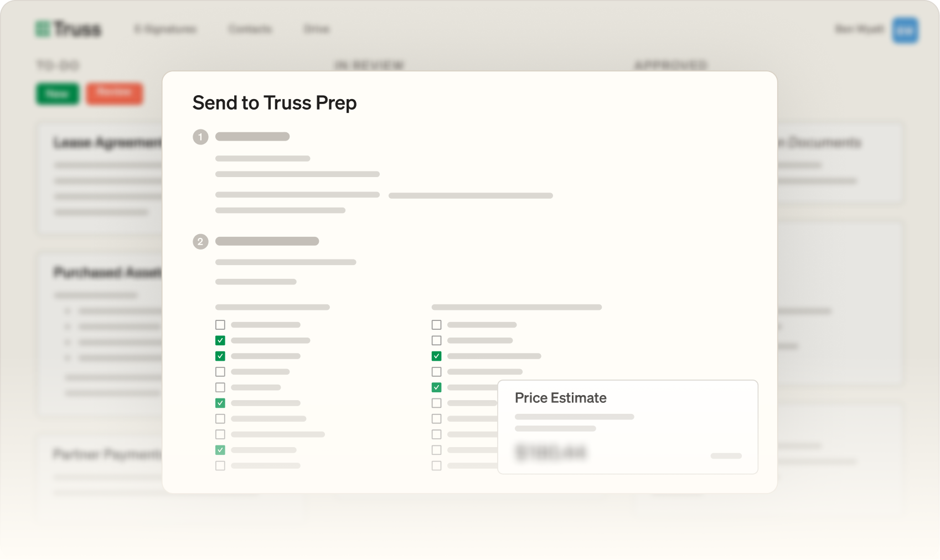This screenshot has height=560, width=940.
Task: Click the red Review button
Action: click(115, 93)
